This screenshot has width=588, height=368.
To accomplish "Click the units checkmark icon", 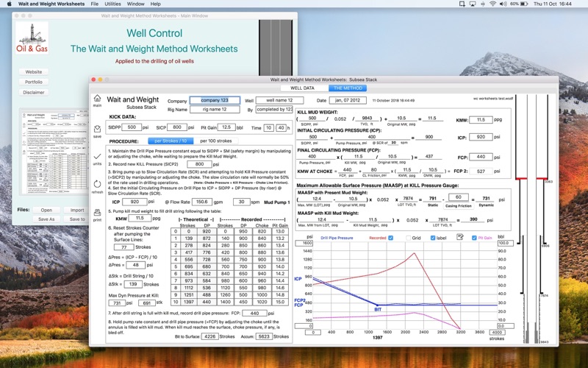I will (x=97, y=156).
